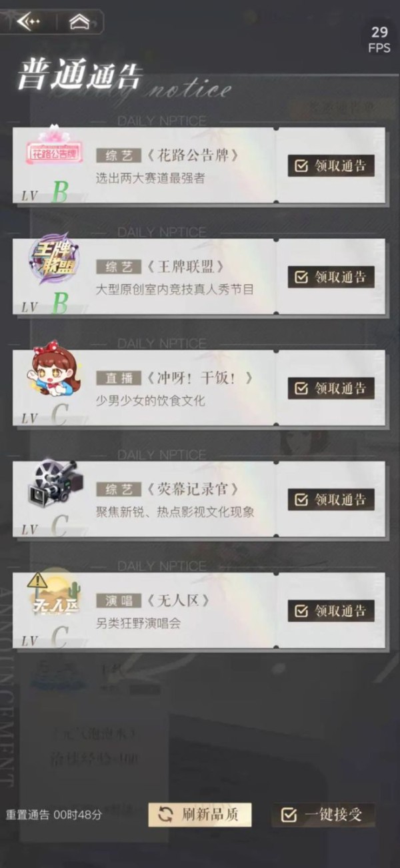The width and height of the screenshot is (400, 868).
Task: Open the 《王牌联盟》 title text
Action: click(x=185, y=267)
